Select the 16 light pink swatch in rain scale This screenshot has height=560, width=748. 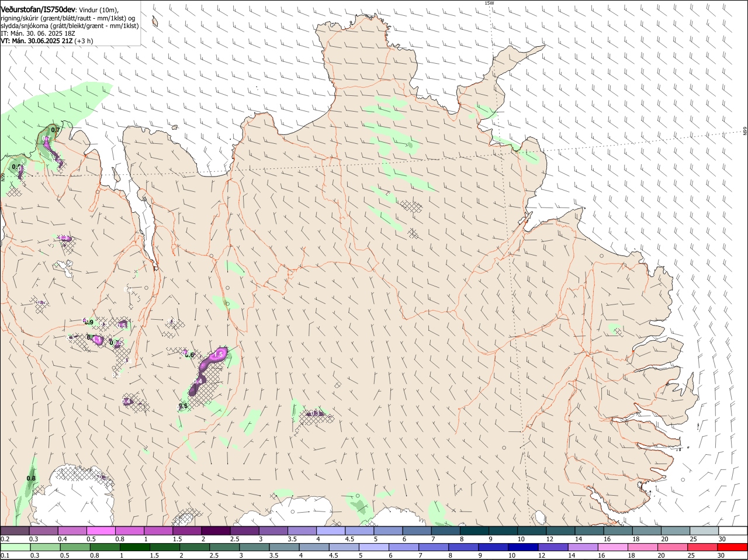click(x=613, y=547)
